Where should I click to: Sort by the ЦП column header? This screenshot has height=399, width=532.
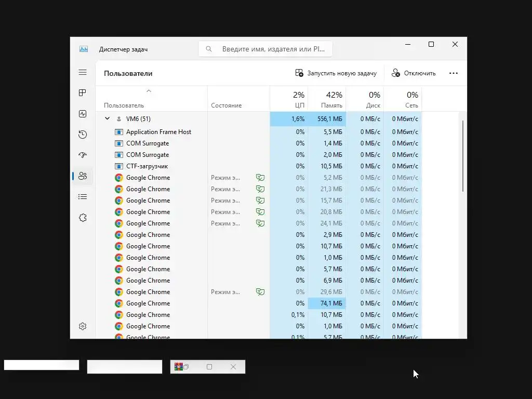289,99
